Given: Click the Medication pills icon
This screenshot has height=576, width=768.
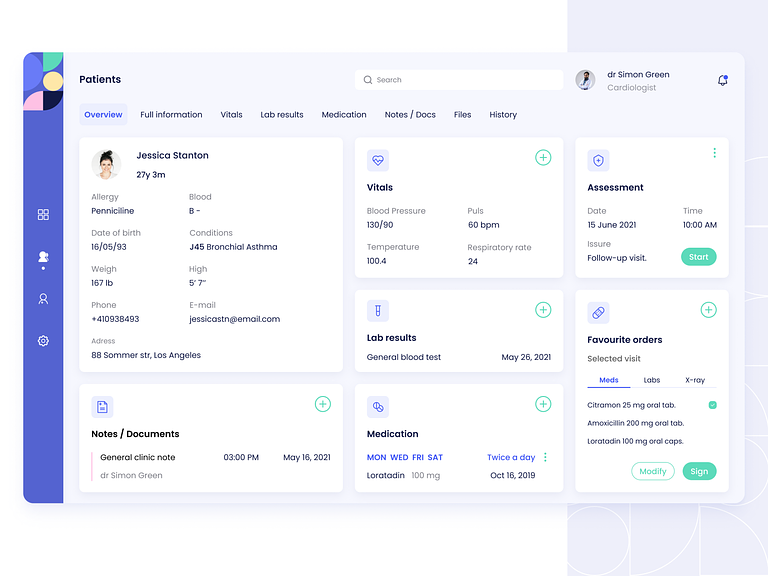Looking at the screenshot, I should coord(378,407).
